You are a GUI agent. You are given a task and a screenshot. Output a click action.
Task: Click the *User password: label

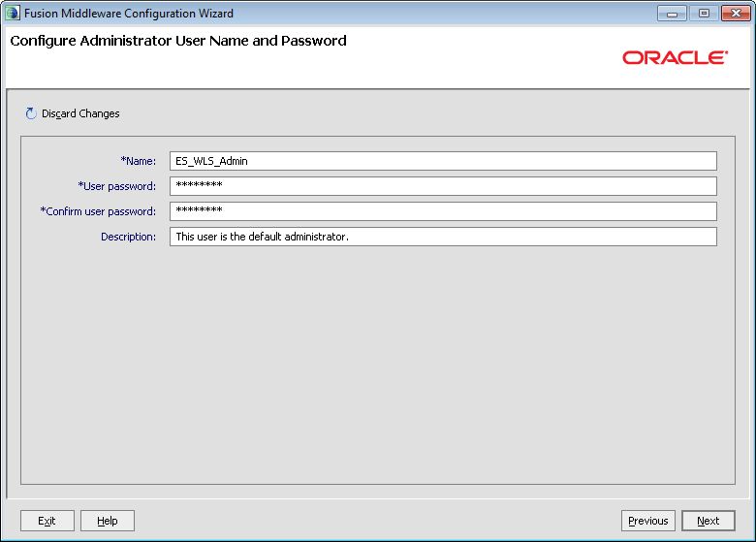(x=116, y=186)
